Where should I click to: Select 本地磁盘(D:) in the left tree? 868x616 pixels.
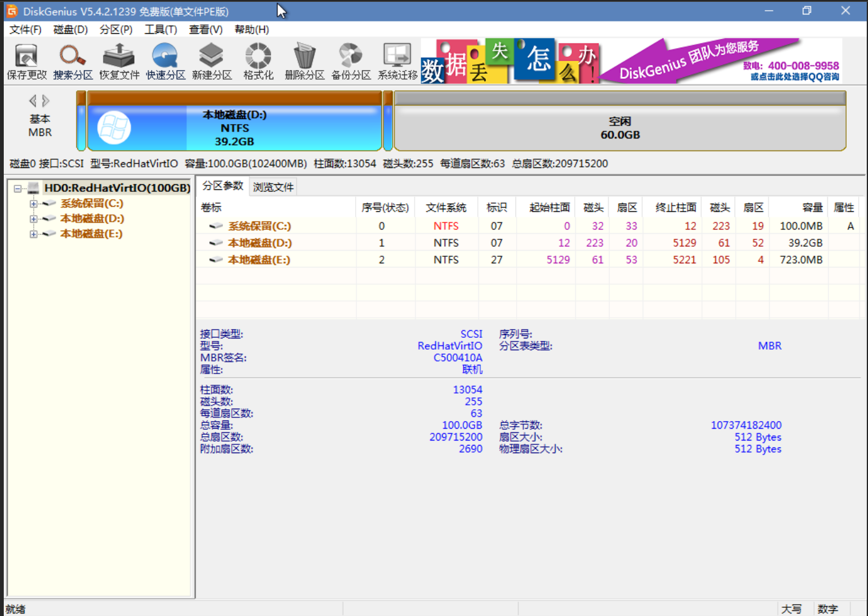click(x=92, y=219)
